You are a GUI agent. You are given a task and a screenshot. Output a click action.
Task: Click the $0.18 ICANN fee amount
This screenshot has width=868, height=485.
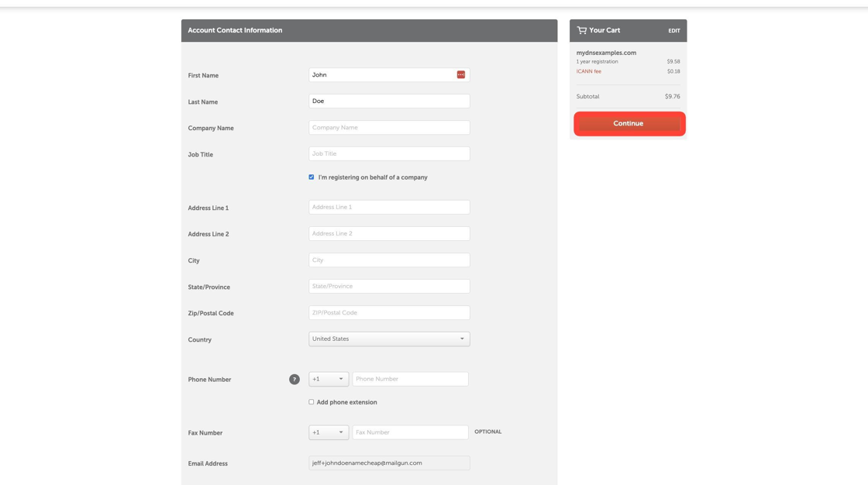(673, 71)
